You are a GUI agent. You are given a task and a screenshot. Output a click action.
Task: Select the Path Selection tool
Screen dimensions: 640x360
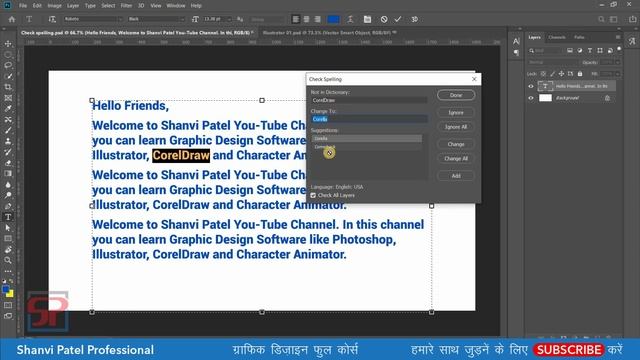(8, 228)
